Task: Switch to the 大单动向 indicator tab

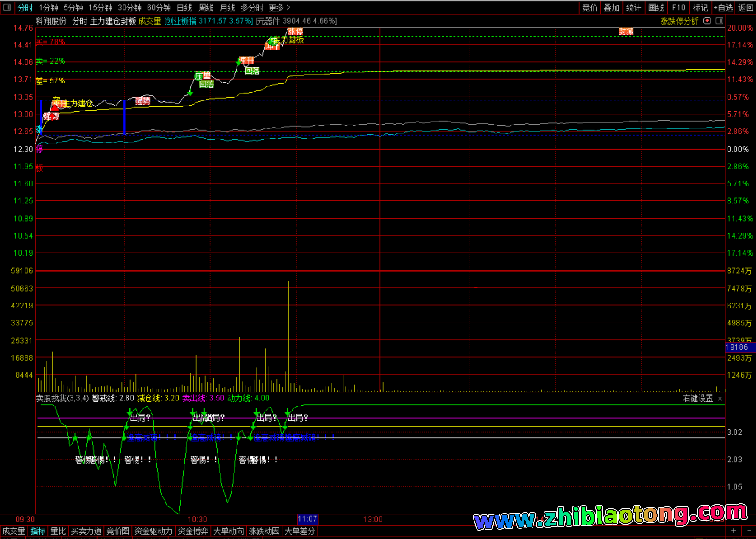Action: [x=229, y=531]
